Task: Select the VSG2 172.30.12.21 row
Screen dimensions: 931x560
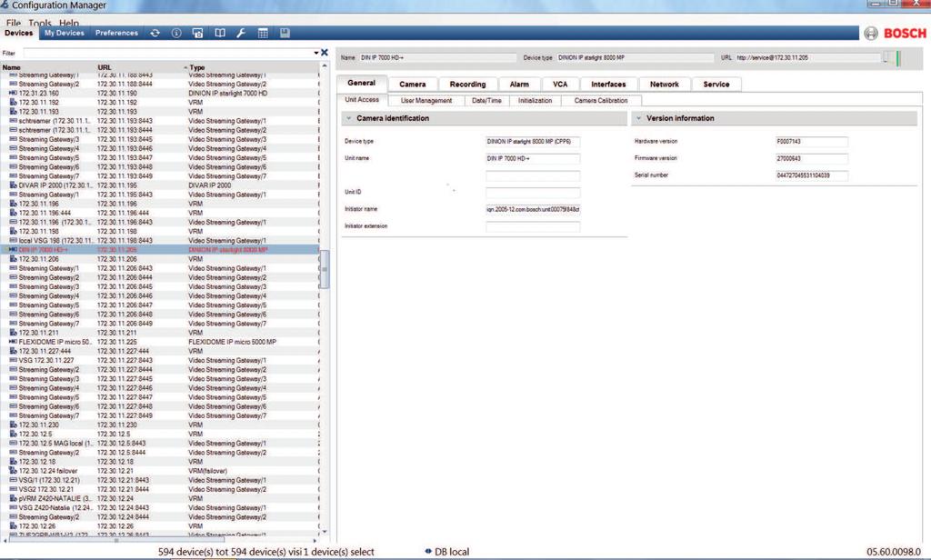Action: coord(159,489)
